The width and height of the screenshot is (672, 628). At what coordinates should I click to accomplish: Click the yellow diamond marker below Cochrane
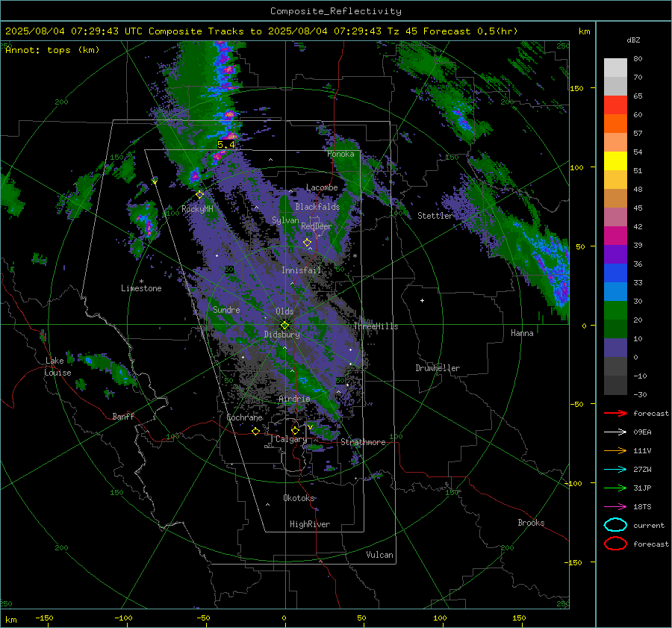pos(255,431)
